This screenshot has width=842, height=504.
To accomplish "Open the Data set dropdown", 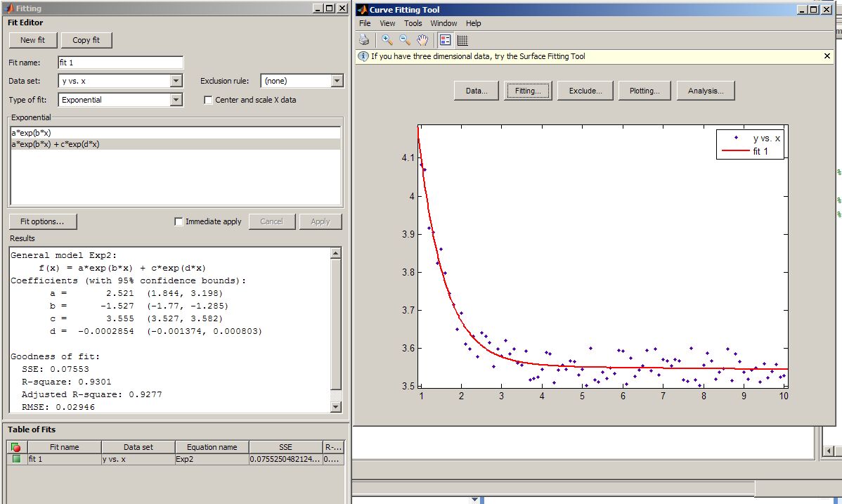I will coord(176,81).
